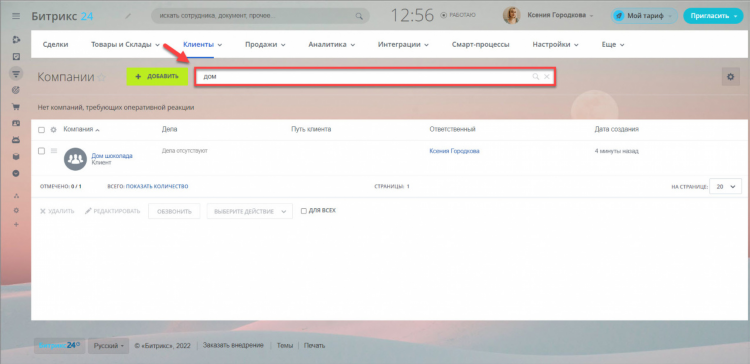Enable the ДЛЯ ВСЕХ checkbox
Viewport: 750px width, 364px height.
point(303,211)
